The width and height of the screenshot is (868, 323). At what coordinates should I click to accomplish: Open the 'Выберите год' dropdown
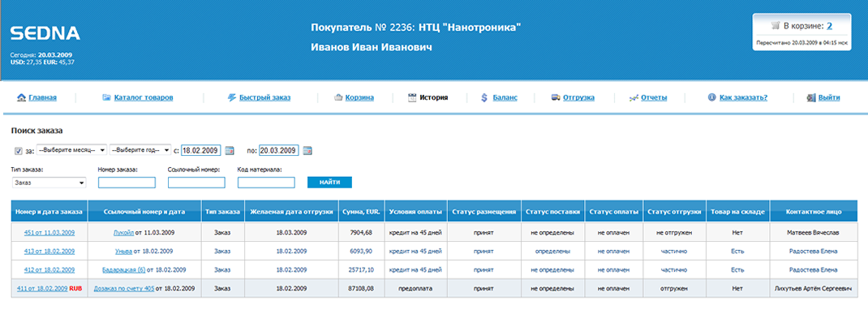tap(140, 150)
